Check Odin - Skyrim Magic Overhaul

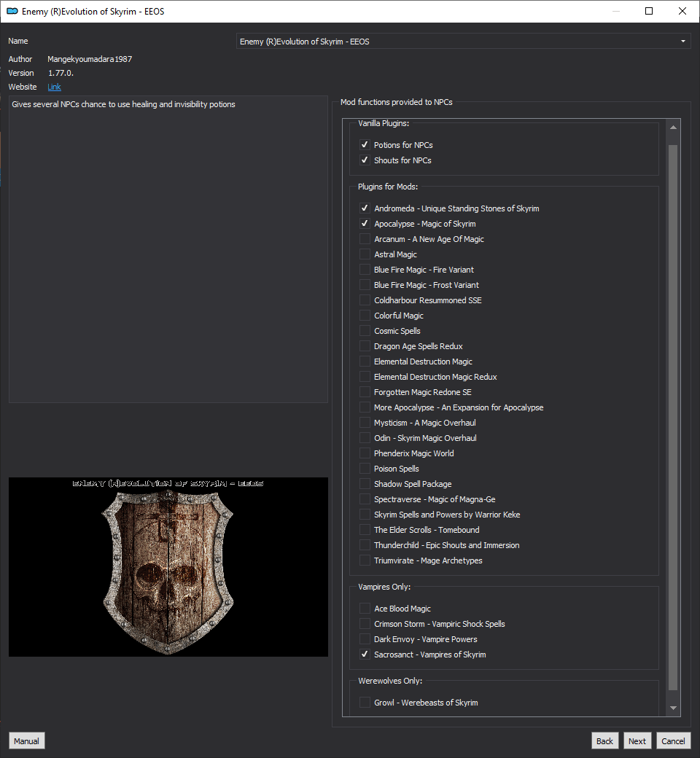(365, 438)
